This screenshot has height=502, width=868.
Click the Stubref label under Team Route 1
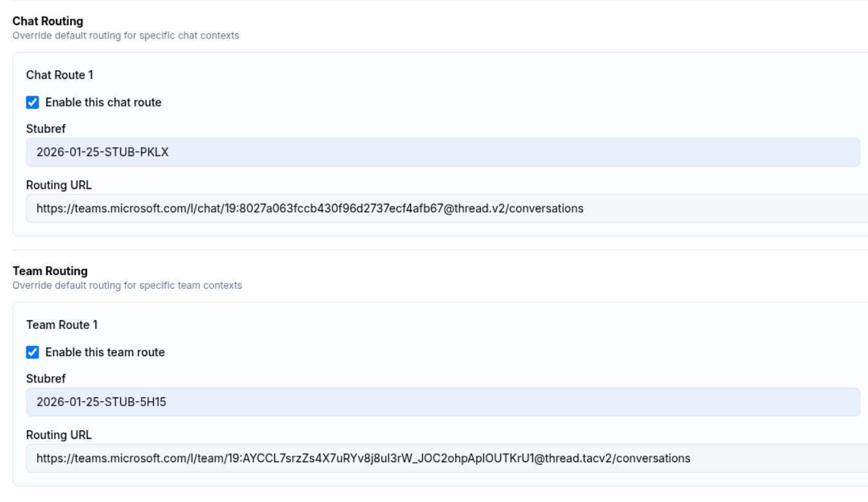[x=46, y=379]
